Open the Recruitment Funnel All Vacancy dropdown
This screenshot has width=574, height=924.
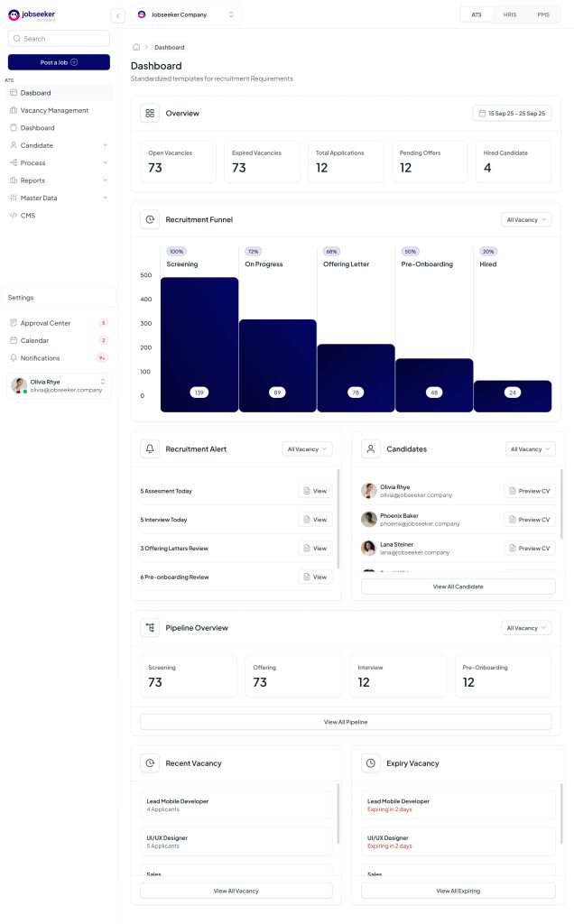[526, 220]
